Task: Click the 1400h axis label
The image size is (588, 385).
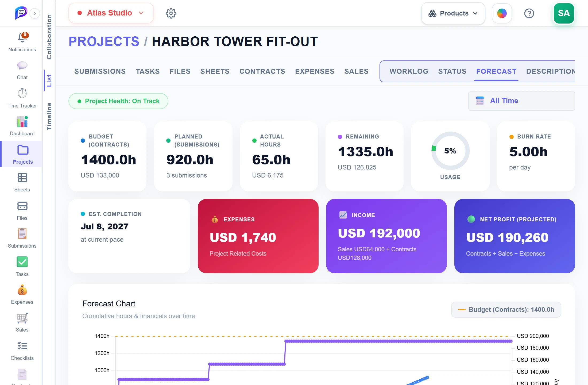Action: [x=102, y=336]
